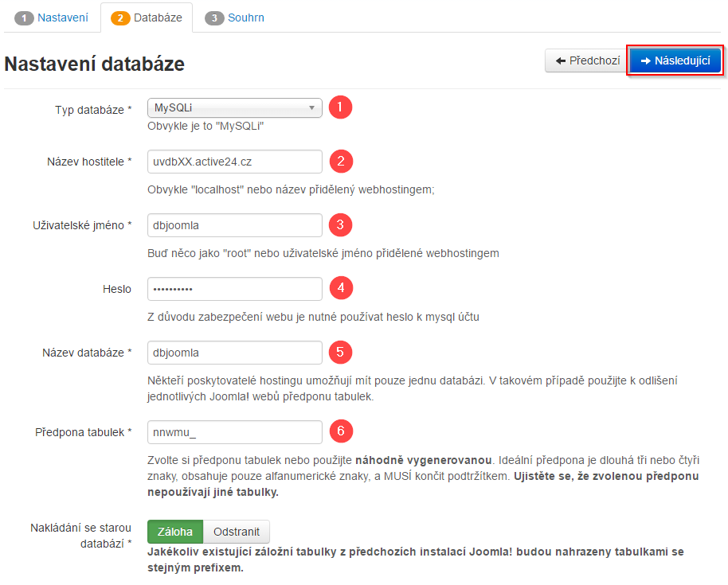Viewport: 728px width, 585px height.
Task: Click red step marker 1 beside database type
Action: 341,107
